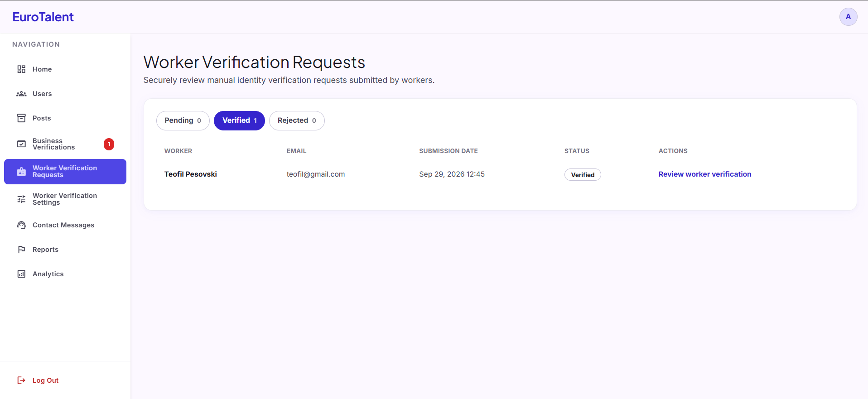
Task: Click the red Business Verifications notification badge
Action: point(109,144)
